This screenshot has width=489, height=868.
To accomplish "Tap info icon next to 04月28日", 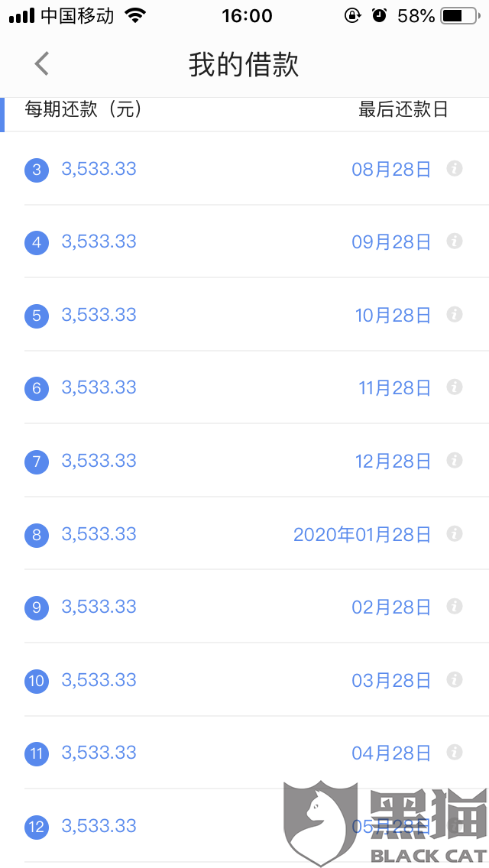I will [455, 753].
